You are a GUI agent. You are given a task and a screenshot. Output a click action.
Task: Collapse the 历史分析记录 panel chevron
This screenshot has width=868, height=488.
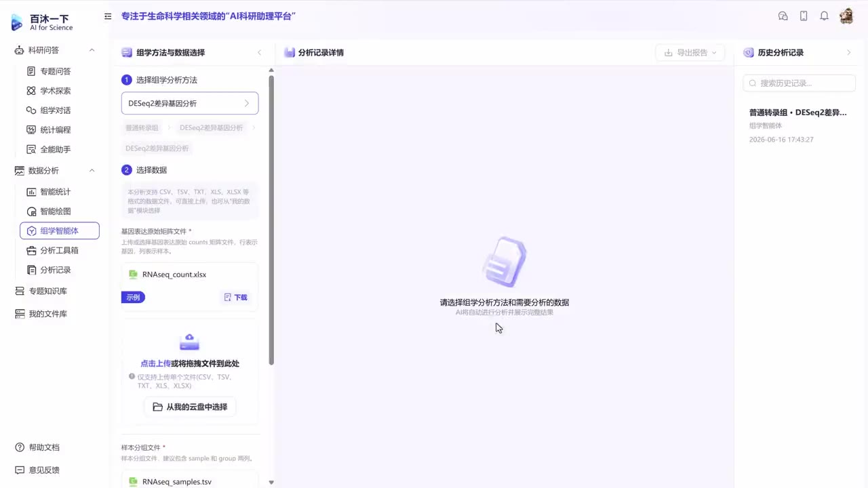848,53
